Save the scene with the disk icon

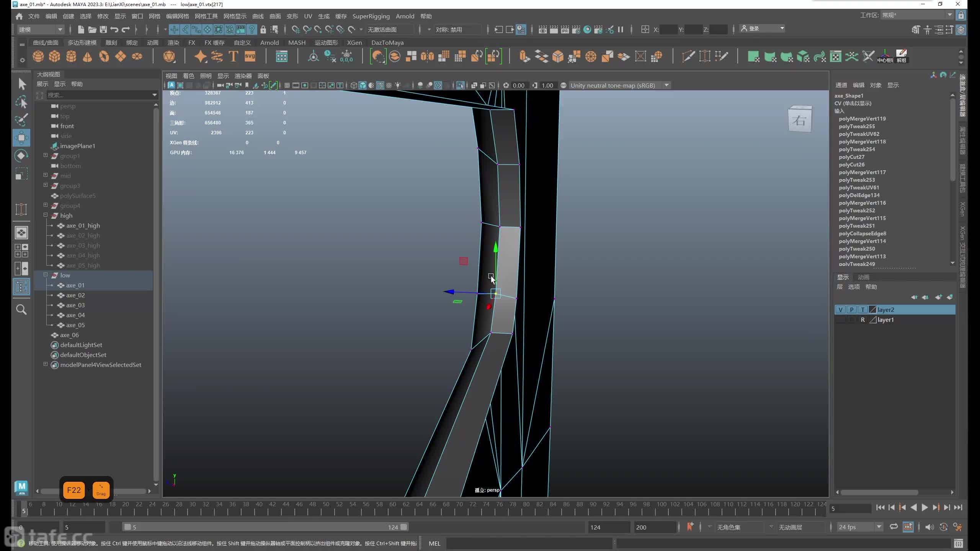[103, 29]
